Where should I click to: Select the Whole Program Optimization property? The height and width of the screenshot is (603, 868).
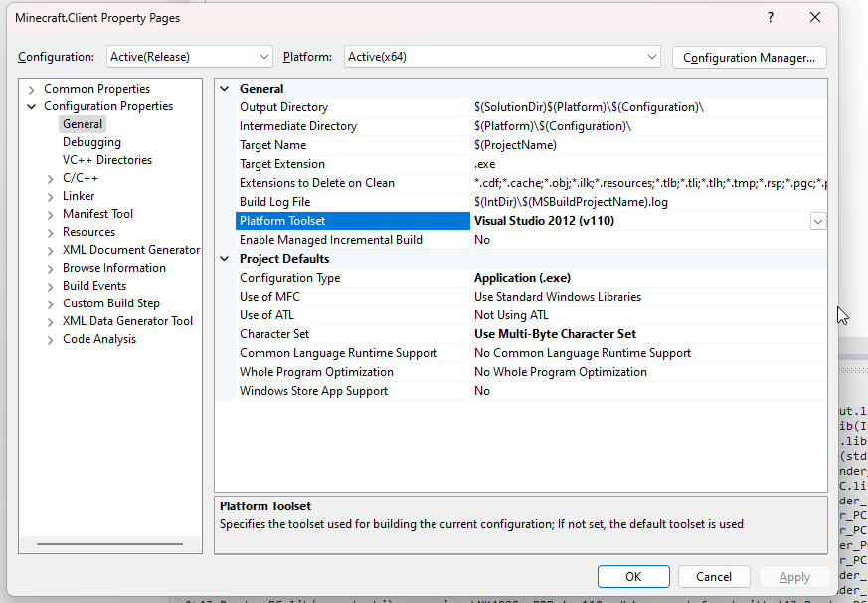tap(316, 372)
